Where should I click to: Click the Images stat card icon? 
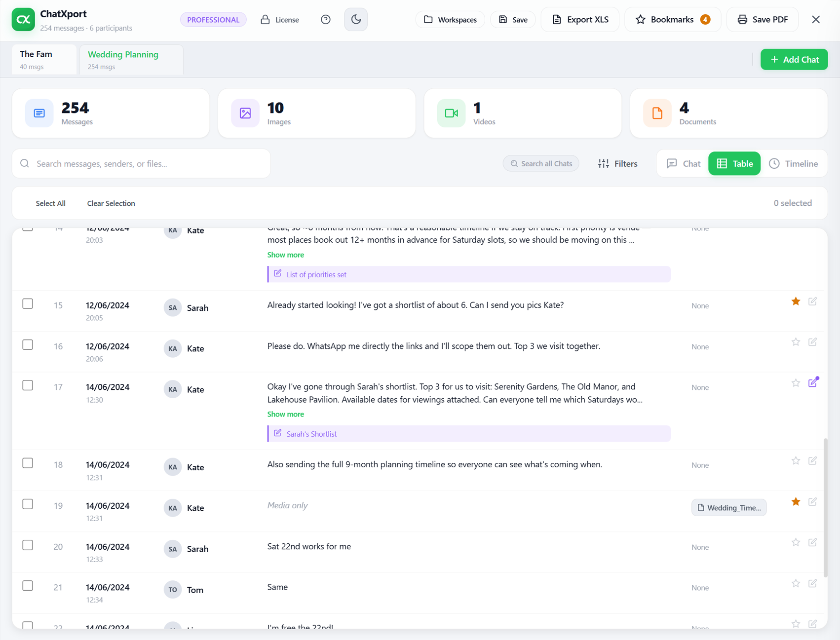(x=245, y=113)
